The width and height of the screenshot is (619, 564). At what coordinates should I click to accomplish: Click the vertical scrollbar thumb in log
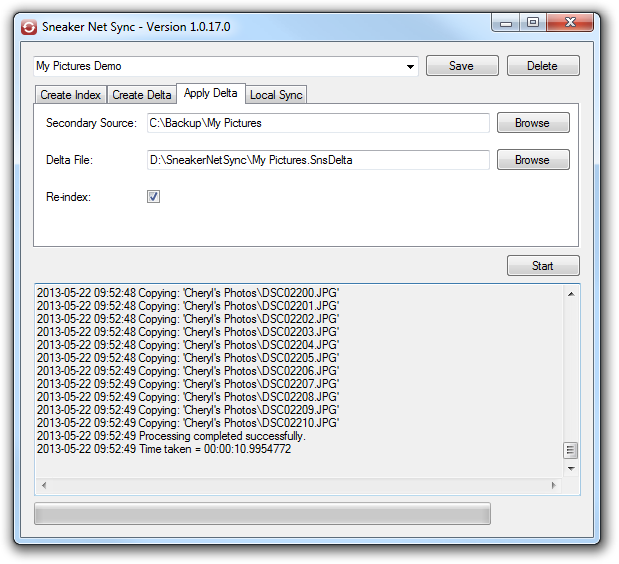[570, 450]
